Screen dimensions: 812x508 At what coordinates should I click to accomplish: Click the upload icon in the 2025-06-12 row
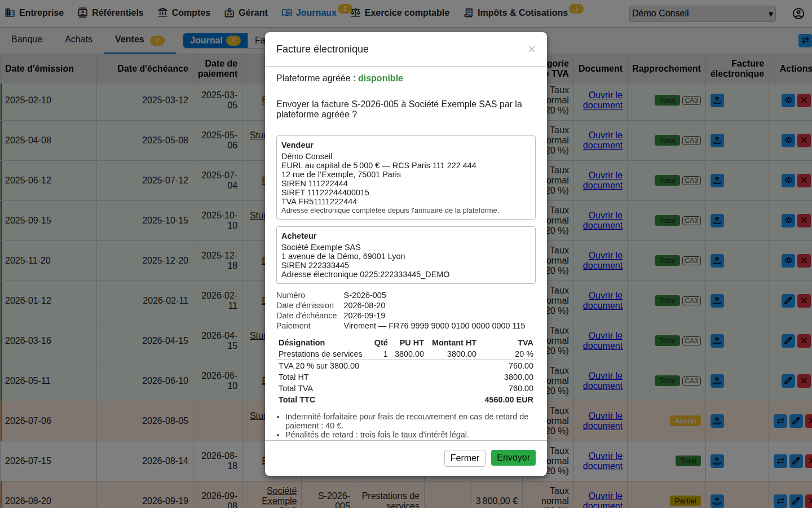tap(717, 181)
